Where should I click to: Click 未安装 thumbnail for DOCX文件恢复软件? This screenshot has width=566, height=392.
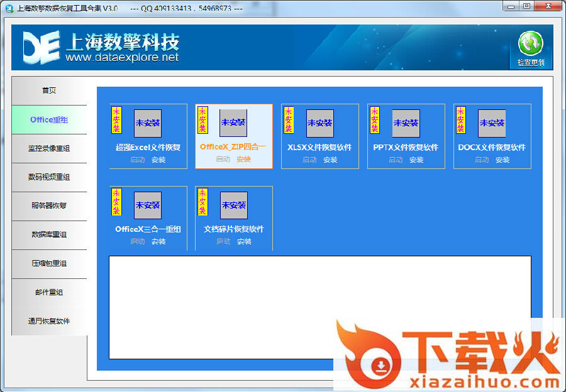tap(492, 123)
